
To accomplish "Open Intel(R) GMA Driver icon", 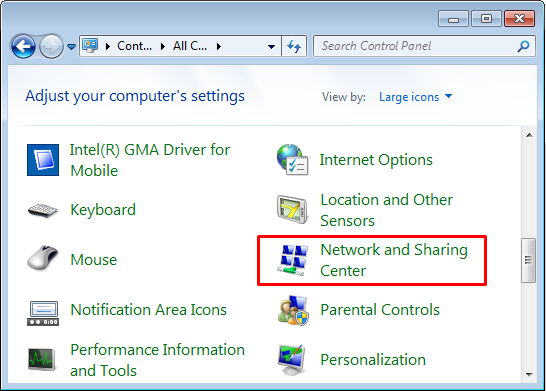I will click(43, 160).
